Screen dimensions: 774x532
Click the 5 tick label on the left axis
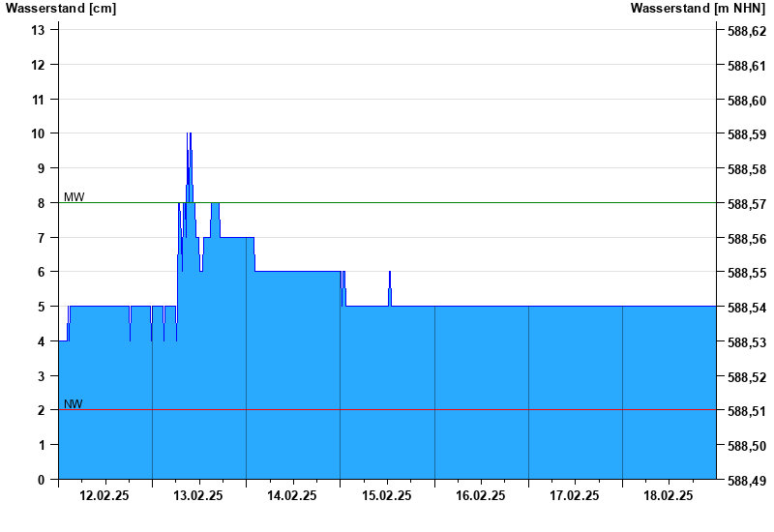[42, 307]
